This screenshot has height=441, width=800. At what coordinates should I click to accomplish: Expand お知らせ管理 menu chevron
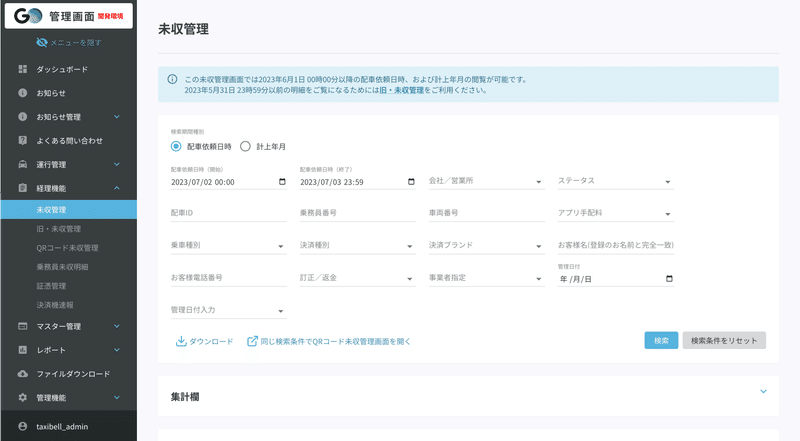(x=117, y=116)
